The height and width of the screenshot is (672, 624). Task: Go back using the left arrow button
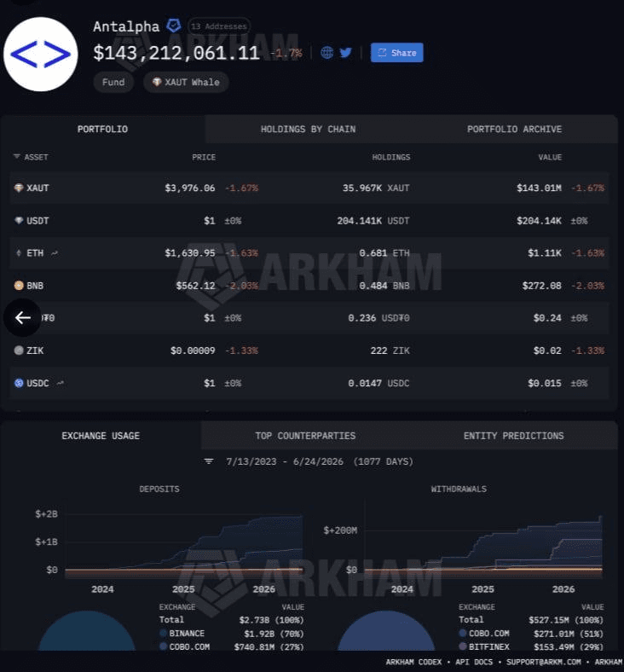(x=22, y=317)
